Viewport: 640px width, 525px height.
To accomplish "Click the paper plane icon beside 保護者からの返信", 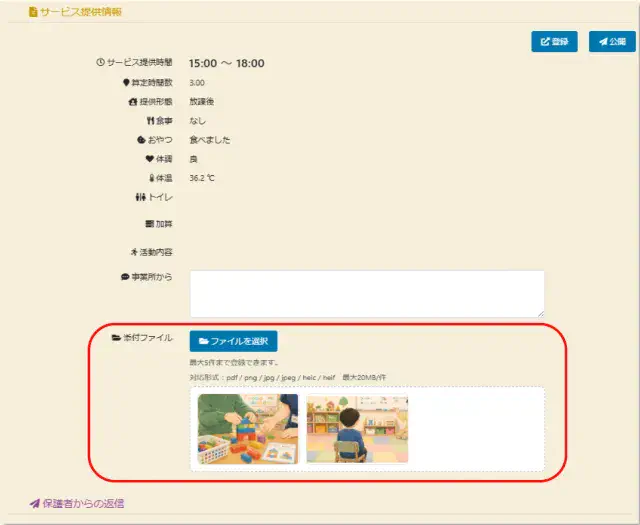I will pos(35,503).
